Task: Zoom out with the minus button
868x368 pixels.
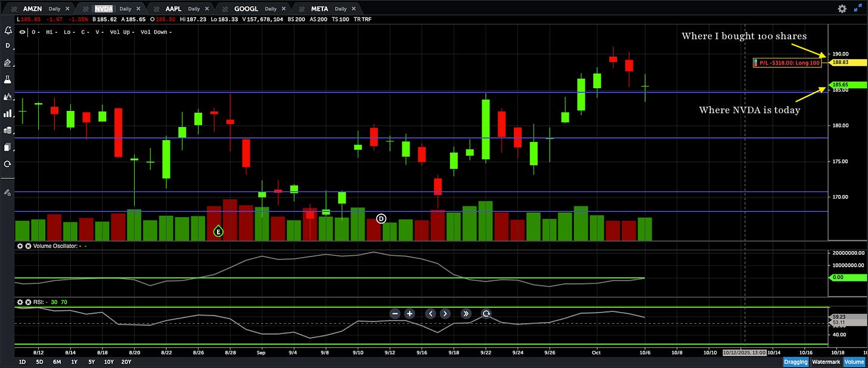Action: [395, 314]
